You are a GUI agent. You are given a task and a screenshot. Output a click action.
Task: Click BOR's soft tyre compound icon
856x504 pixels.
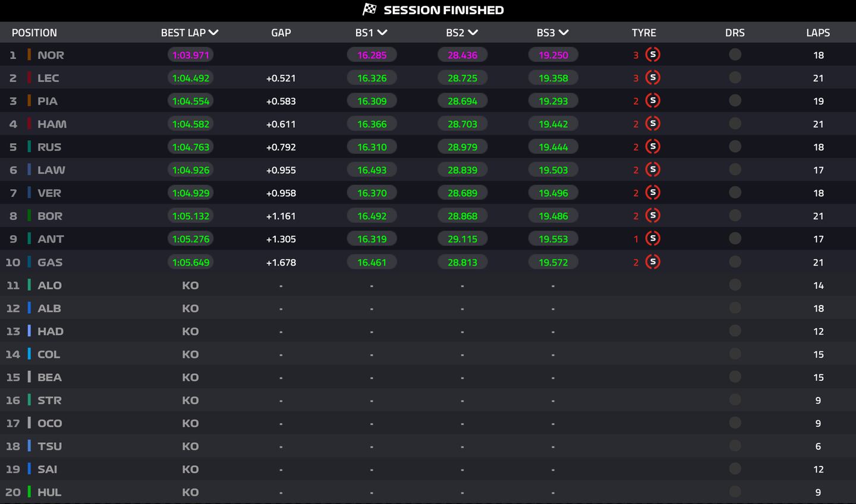[x=652, y=216]
